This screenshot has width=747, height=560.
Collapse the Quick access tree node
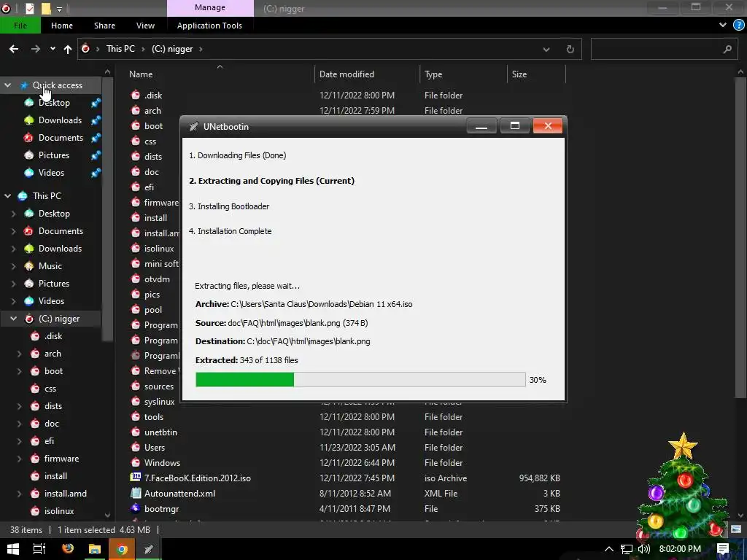tap(8, 85)
